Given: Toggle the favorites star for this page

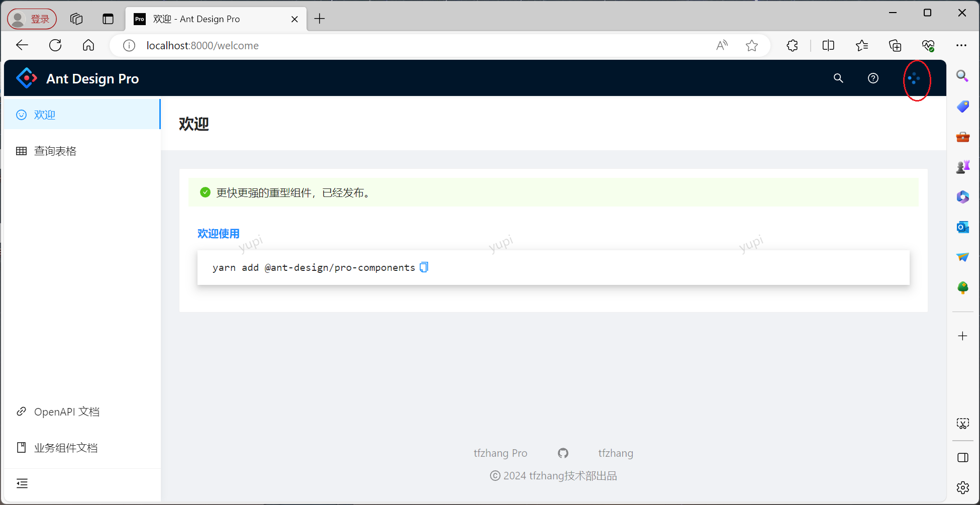Looking at the screenshot, I should tap(752, 45).
